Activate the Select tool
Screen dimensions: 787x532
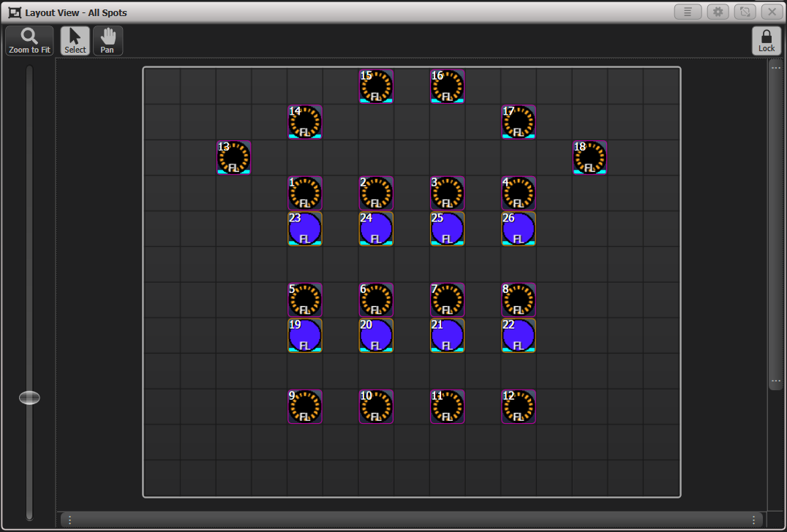point(75,40)
